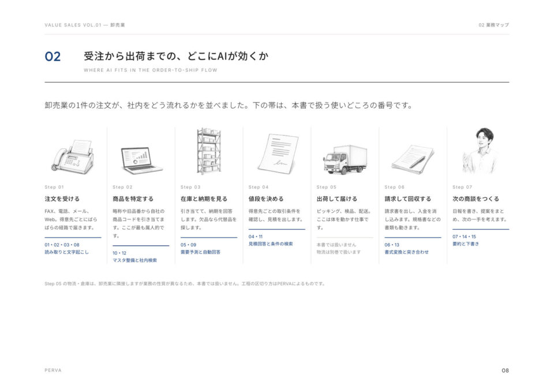Click the warehouse shelf rack illustration

pos(209,151)
